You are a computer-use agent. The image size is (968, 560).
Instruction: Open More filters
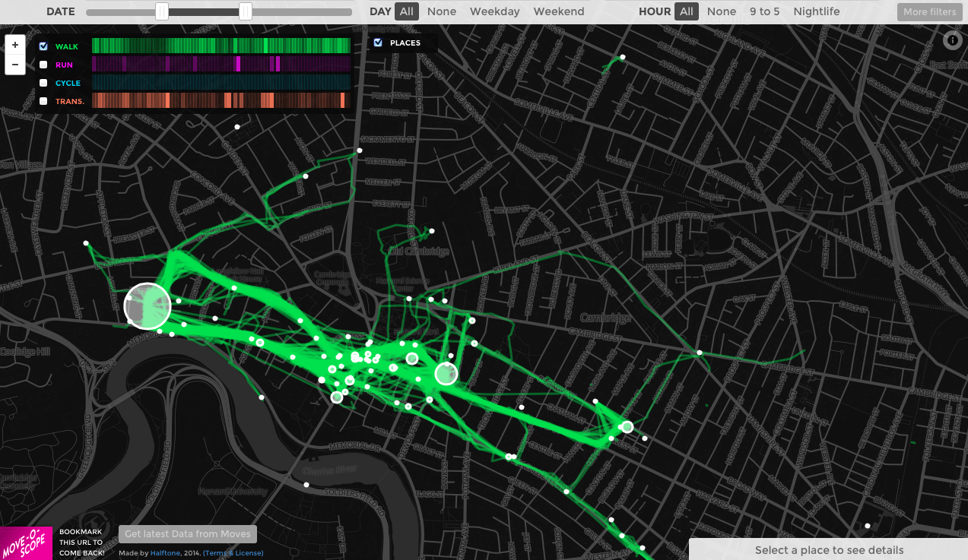click(929, 11)
